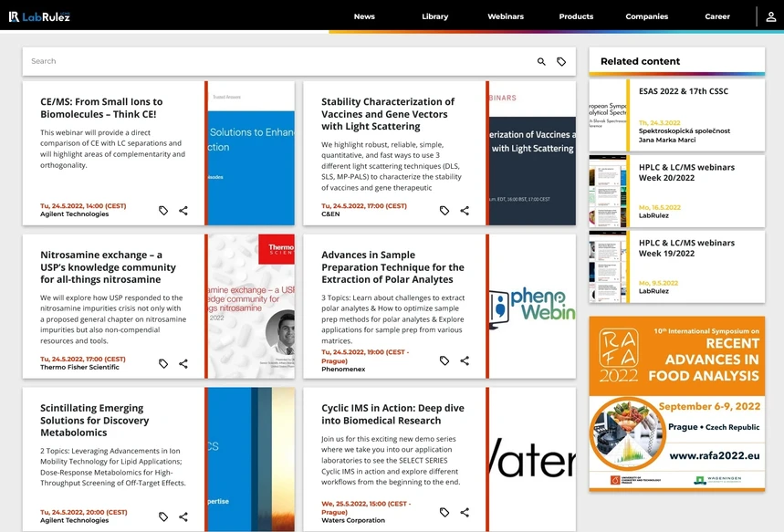Click tag icon on Advances in Sample Preparation card
Viewport: 784px width, 532px height.
(x=444, y=360)
